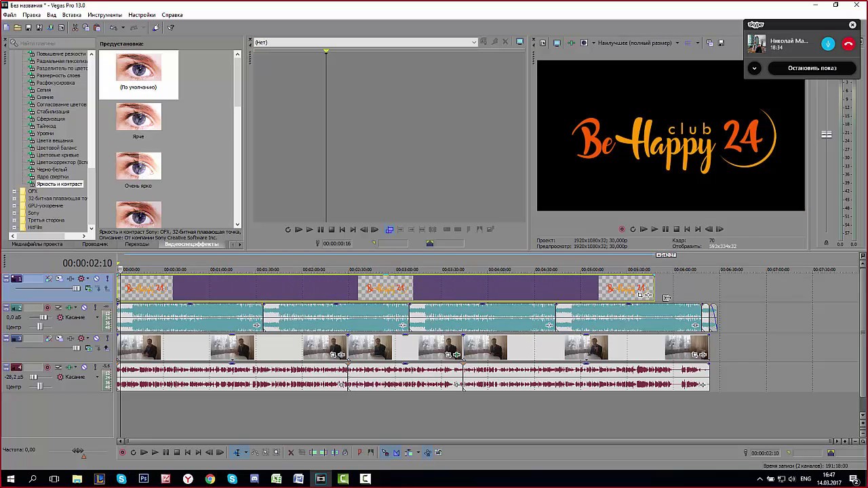Open overlays grid dropdown arrow in video preview
Screen dimensions: 868x488
(x=698, y=43)
